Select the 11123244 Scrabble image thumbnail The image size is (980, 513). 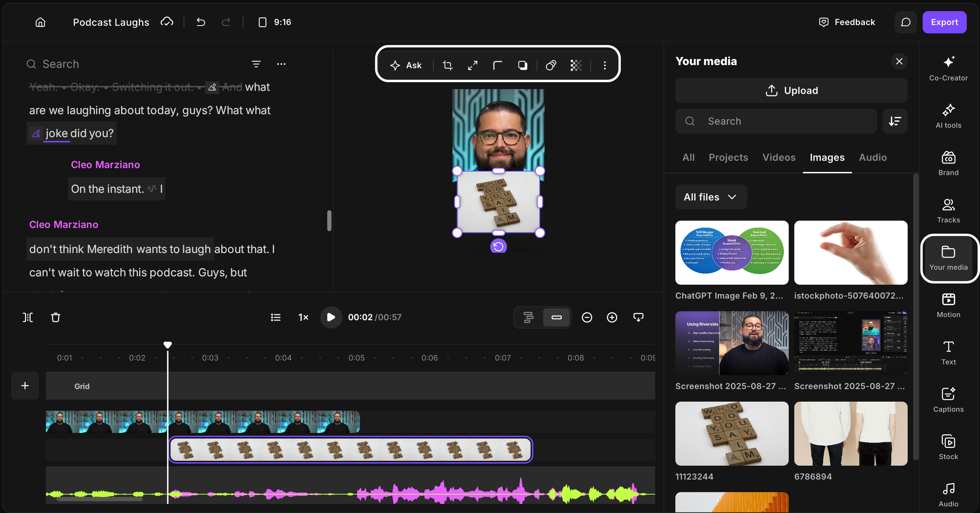click(x=732, y=433)
